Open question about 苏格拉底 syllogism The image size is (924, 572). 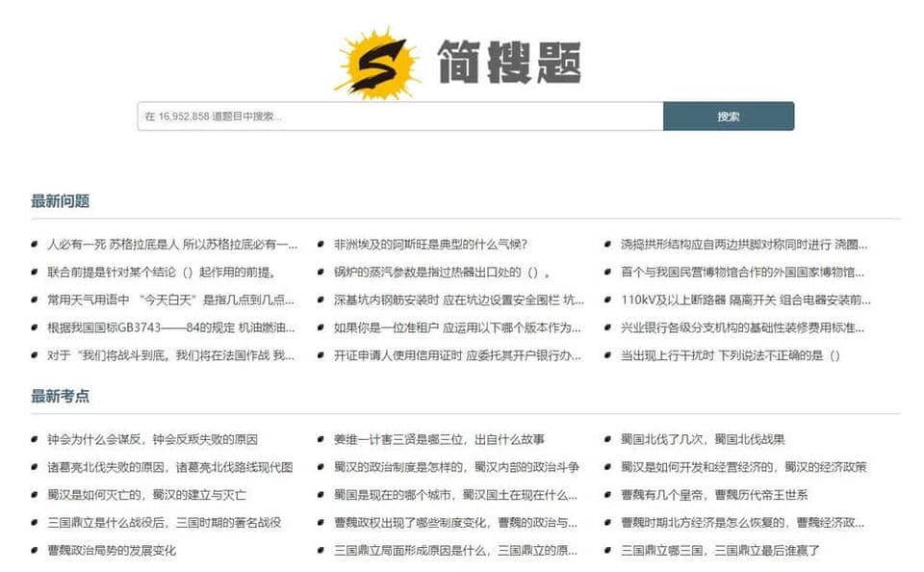(172, 245)
